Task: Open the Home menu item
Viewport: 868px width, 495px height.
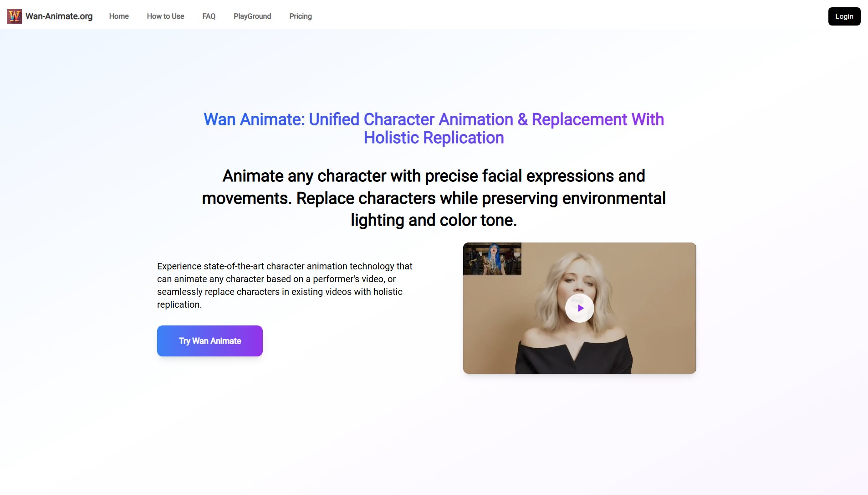Action: tap(119, 16)
